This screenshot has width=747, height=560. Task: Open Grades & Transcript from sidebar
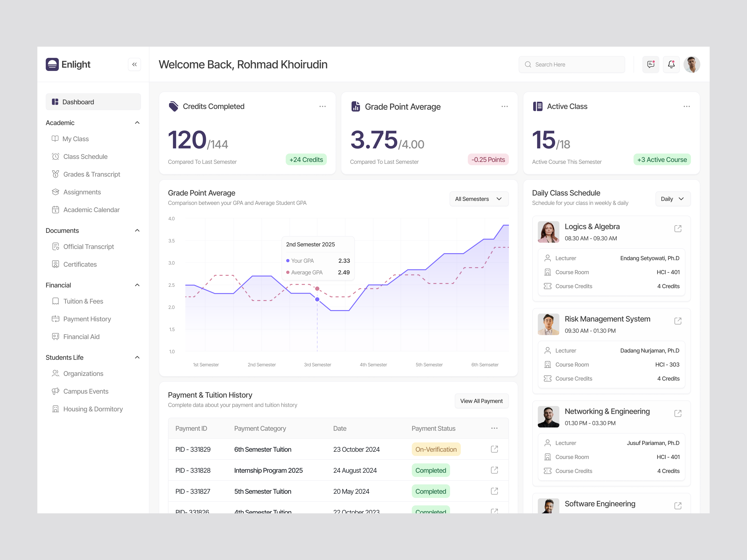92,174
